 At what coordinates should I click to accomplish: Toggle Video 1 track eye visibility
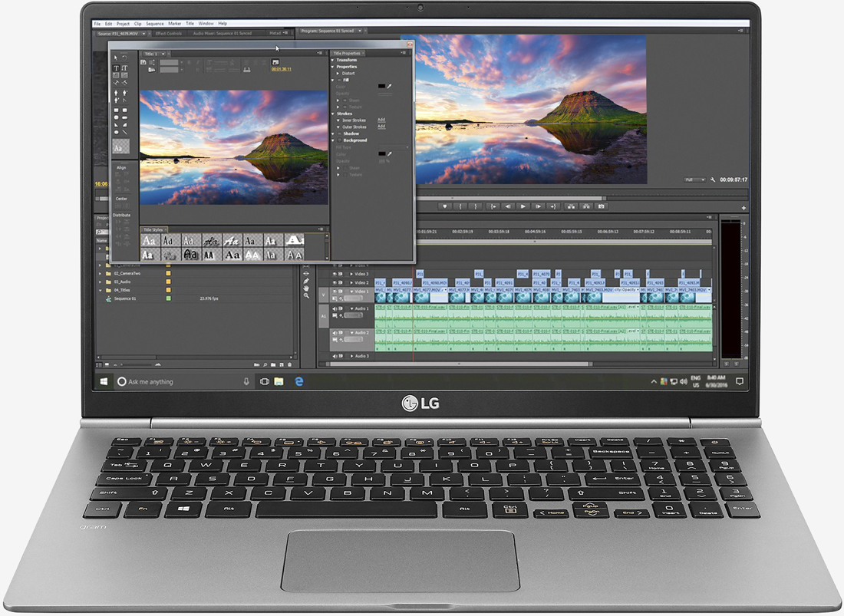(335, 291)
